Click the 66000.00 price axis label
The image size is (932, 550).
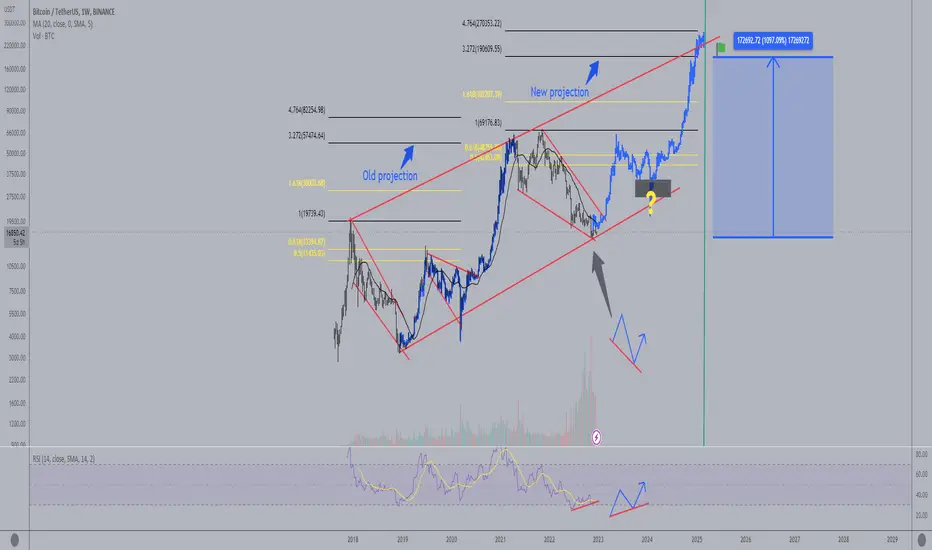click(x=16, y=133)
